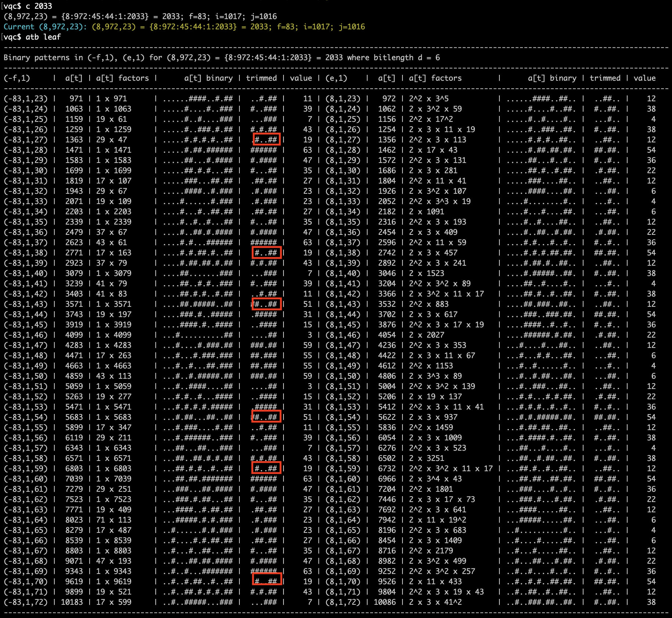Click row label '(-83,1,46)'
Viewport: 672px width, 618px height.
(x=26, y=335)
